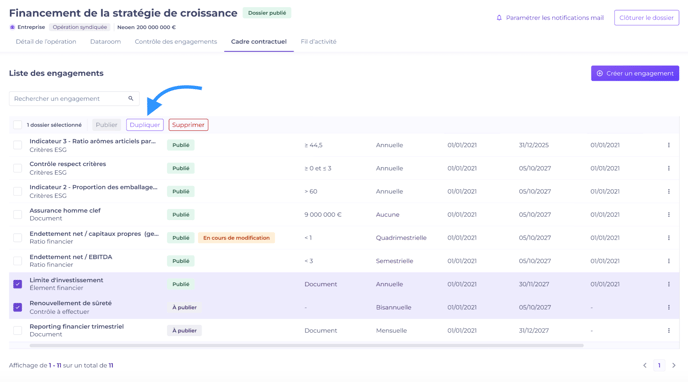This screenshot has width=688, height=382.
Task: Click the search magnifier icon
Action: (x=131, y=98)
